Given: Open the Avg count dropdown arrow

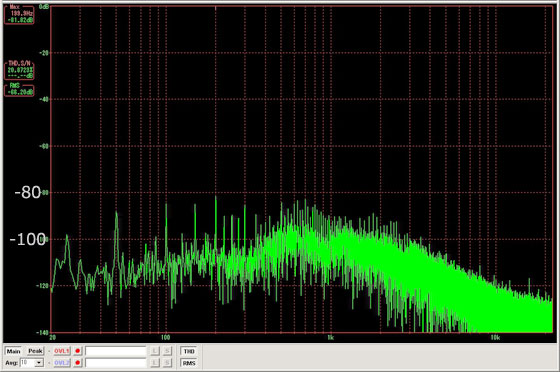Looking at the screenshot, I should [x=39, y=363].
